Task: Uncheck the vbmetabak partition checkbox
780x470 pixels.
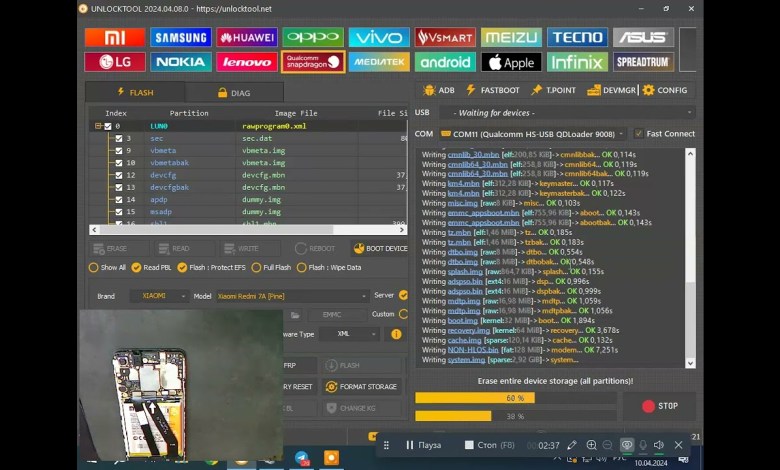Action: [x=119, y=163]
